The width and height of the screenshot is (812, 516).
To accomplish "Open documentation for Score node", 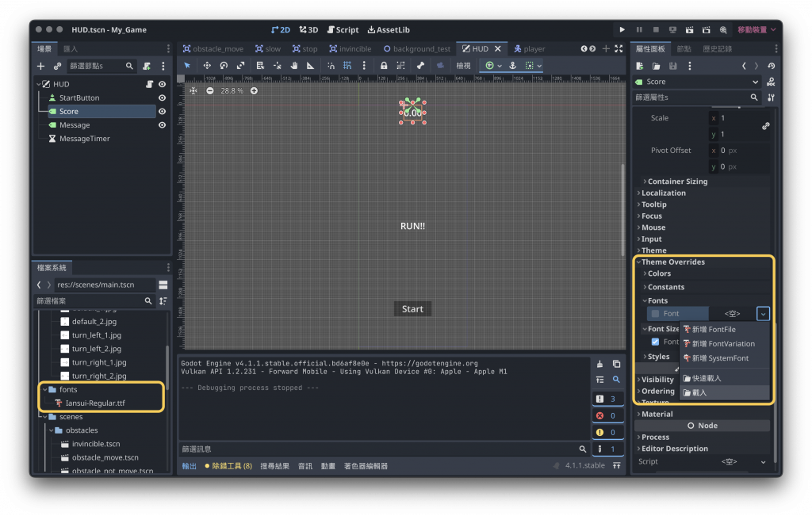I will pyautogui.click(x=771, y=82).
